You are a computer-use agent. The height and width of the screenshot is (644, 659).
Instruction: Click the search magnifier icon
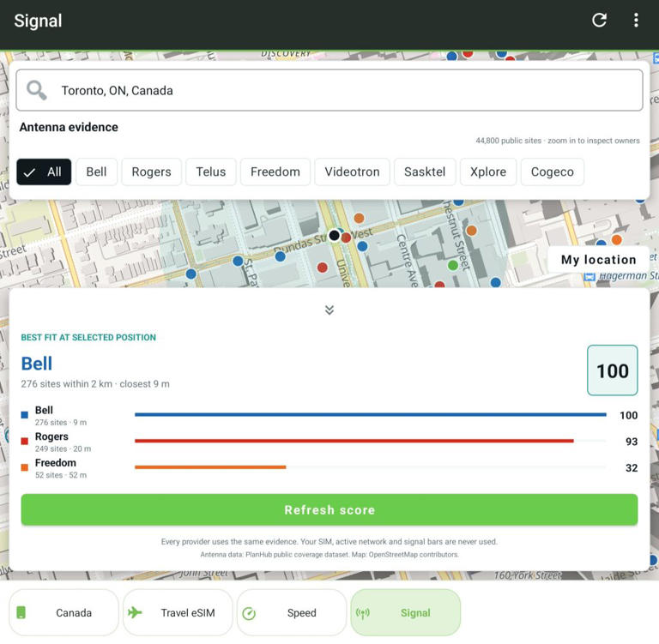tap(37, 90)
